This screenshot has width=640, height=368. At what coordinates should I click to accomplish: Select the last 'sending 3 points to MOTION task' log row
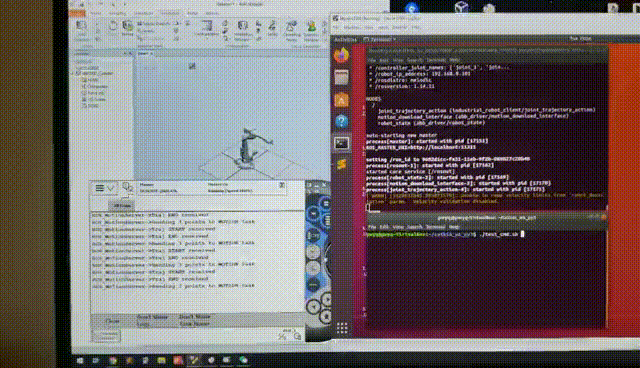[173, 286]
